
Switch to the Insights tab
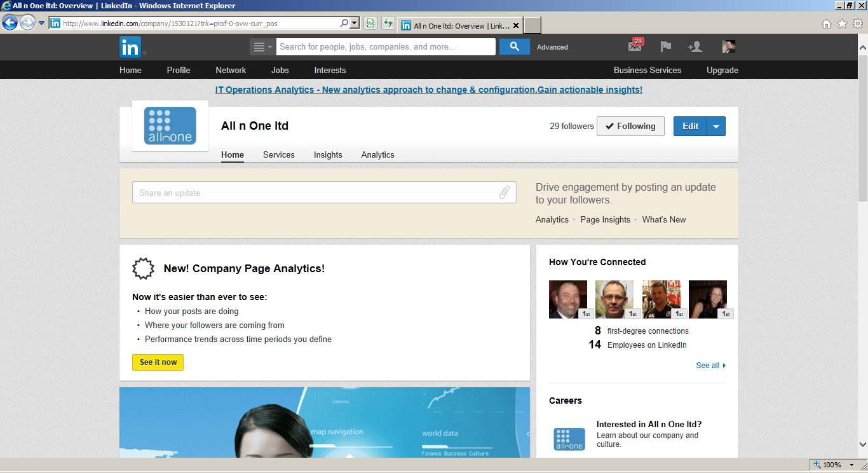328,154
